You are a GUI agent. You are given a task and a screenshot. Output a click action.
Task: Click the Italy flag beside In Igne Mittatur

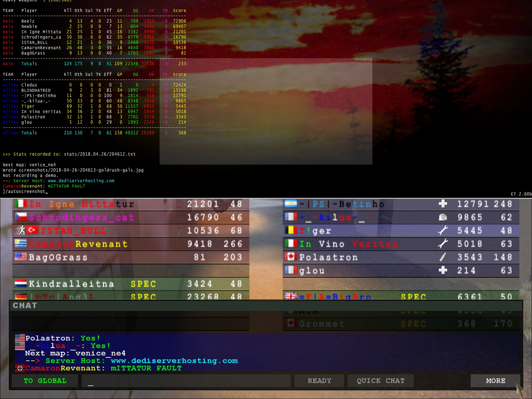21,203
